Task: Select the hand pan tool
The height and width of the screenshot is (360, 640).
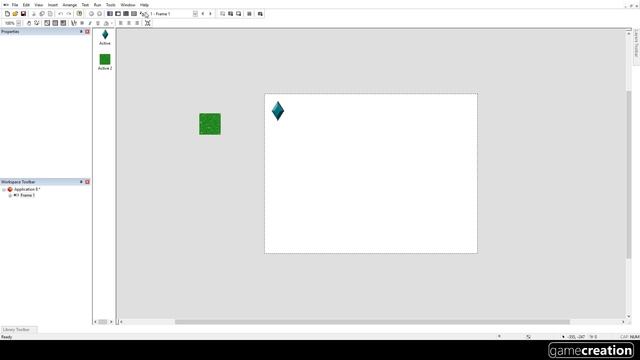Action: [29, 23]
